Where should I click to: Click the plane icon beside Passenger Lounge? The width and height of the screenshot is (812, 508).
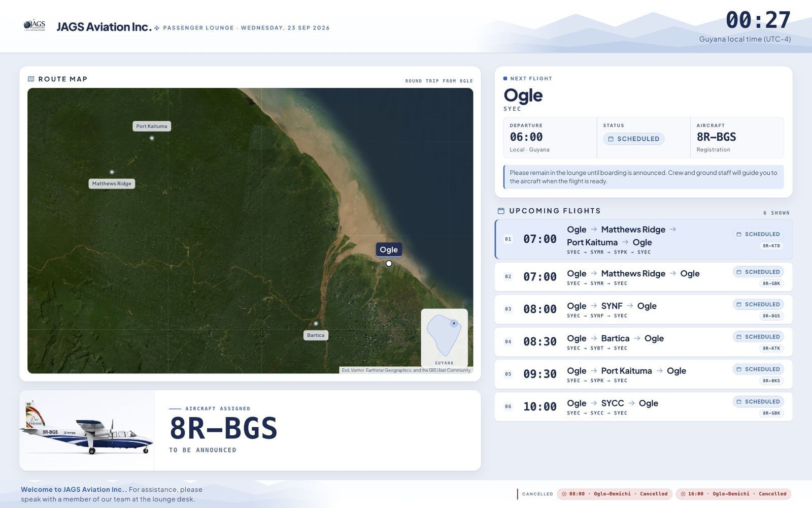coord(157,28)
